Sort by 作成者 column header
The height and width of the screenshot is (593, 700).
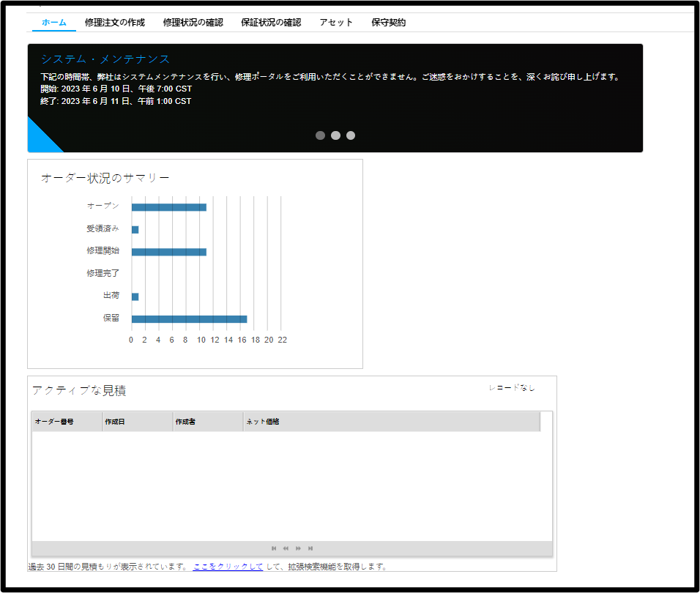pos(209,422)
